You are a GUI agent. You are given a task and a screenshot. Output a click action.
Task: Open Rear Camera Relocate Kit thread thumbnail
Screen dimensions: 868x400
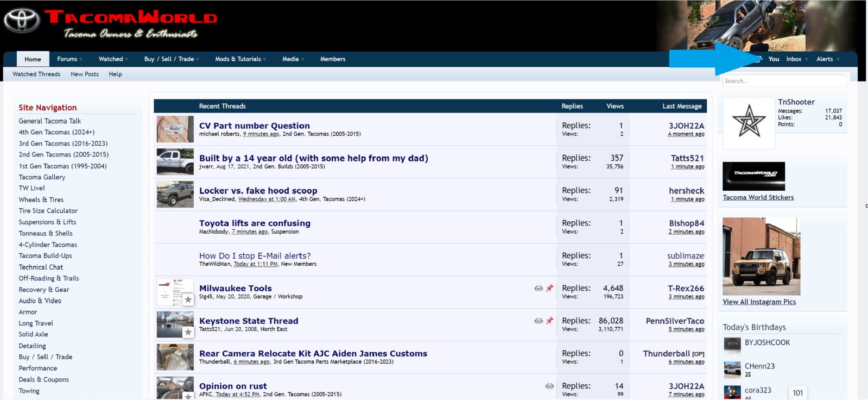(x=175, y=357)
